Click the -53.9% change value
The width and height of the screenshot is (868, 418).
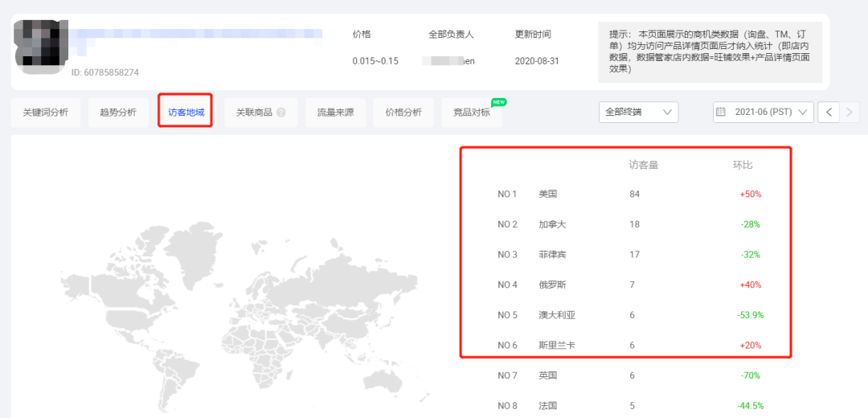(x=751, y=315)
